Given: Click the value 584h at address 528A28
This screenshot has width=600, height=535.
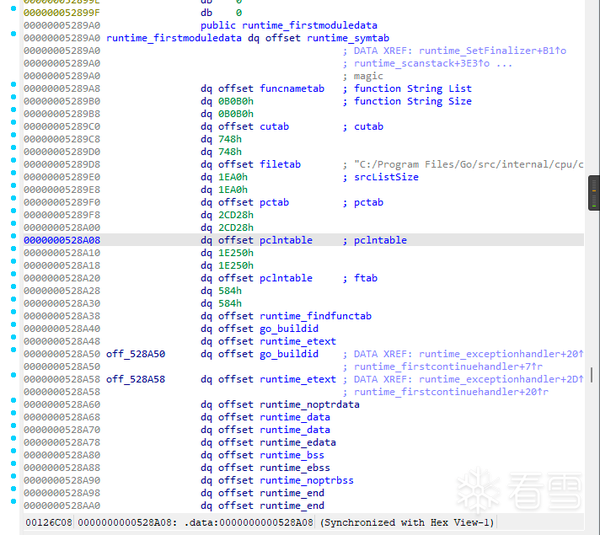Looking at the screenshot, I should click(x=230, y=290).
